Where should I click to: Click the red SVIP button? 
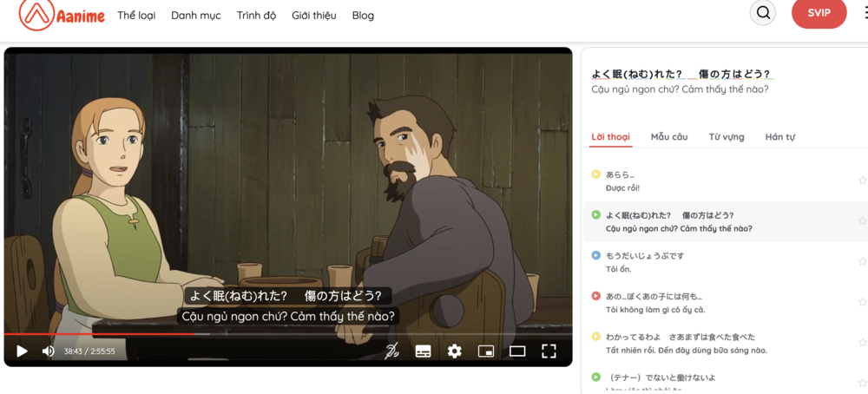(x=819, y=13)
